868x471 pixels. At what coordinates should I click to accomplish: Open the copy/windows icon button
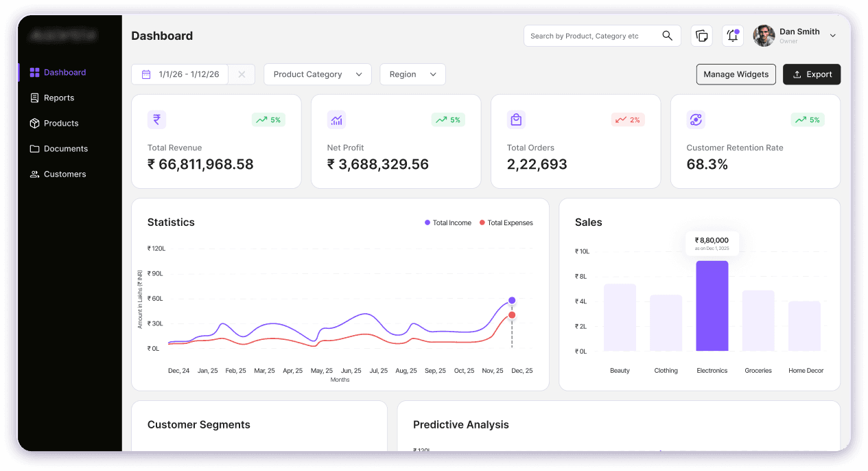click(x=701, y=36)
